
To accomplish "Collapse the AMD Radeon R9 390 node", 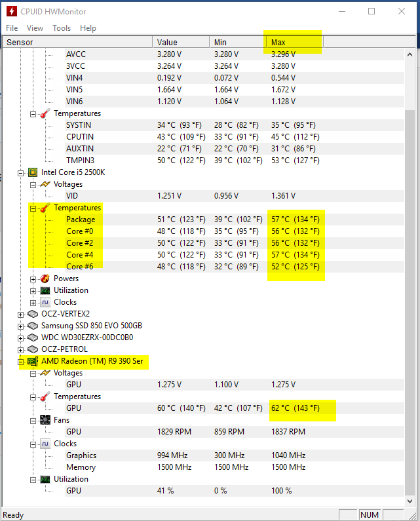I will click(20, 362).
